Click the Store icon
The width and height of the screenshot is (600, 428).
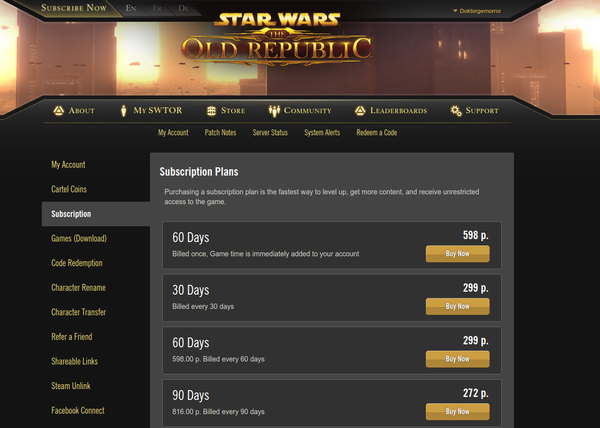(212, 110)
